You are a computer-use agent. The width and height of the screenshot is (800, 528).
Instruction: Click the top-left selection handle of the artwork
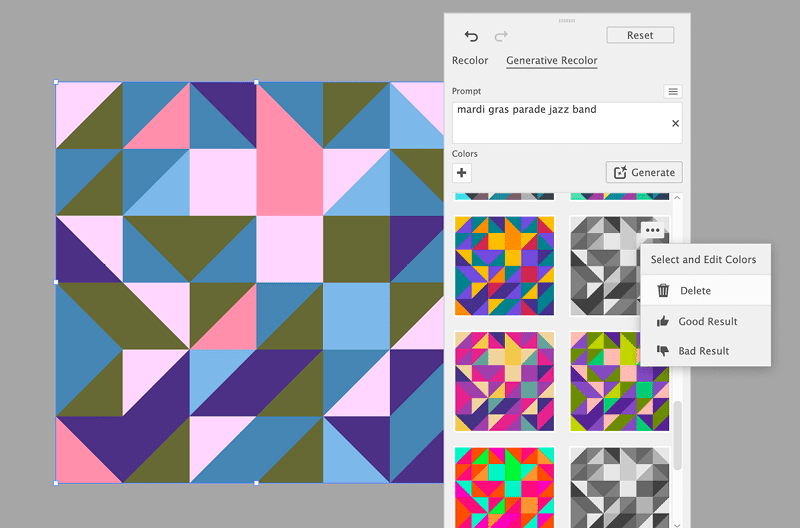(56, 82)
